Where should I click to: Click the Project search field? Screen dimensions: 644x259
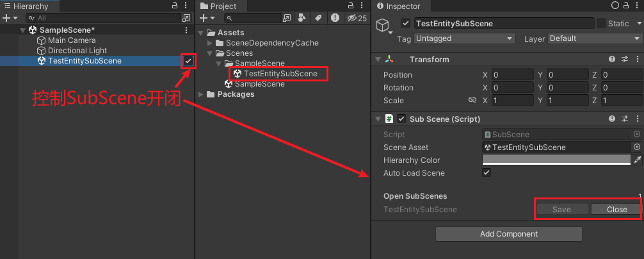[253, 18]
